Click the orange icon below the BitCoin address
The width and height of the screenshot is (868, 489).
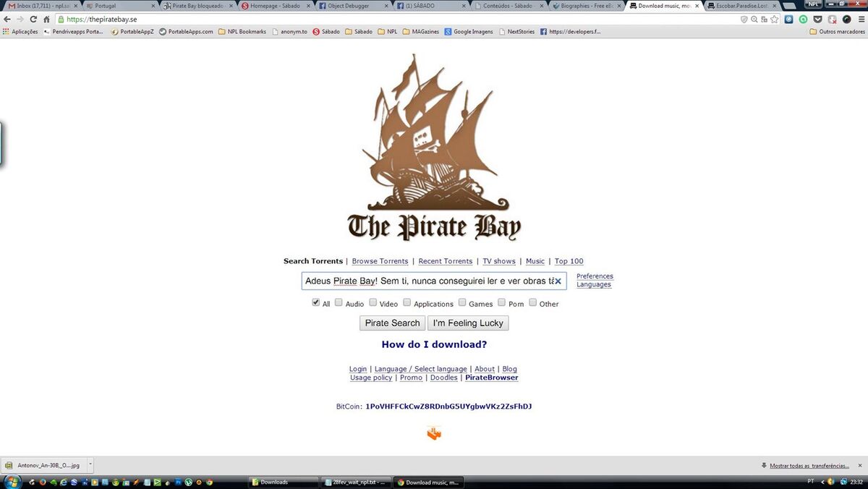coord(434,433)
